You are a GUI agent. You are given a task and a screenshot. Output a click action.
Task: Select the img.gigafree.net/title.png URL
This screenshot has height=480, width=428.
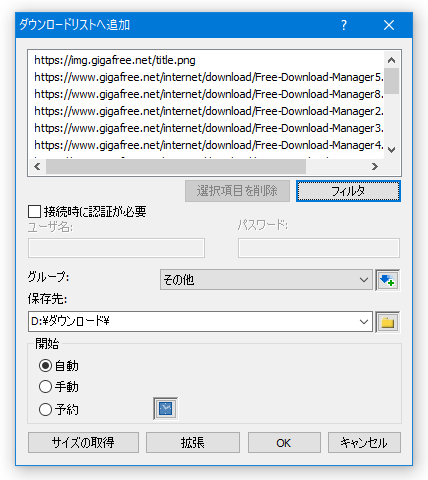tap(115, 60)
